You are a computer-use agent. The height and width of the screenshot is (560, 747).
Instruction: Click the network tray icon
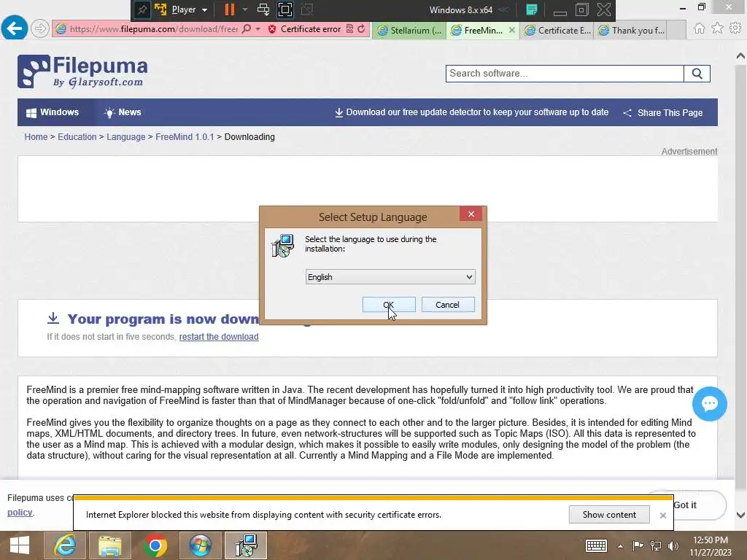(656, 545)
